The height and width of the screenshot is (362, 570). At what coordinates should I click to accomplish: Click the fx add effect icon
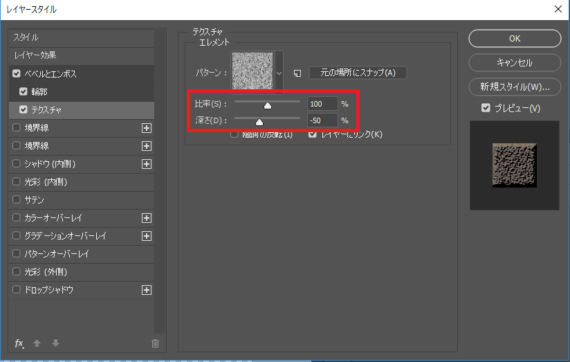(19, 343)
